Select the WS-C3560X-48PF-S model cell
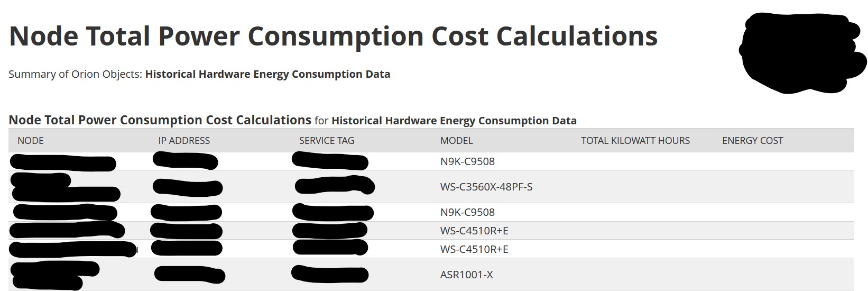This screenshot has width=868, height=291. [486, 187]
